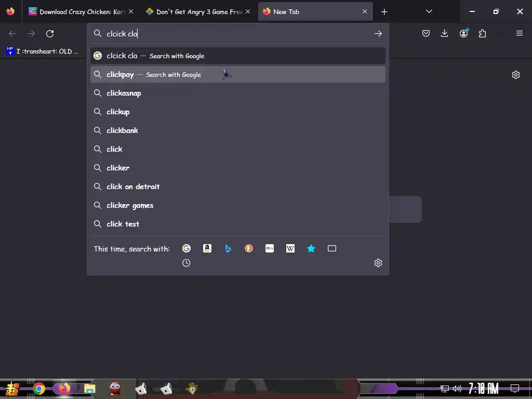Image resolution: width=532 pixels, height=399 pixels.
Task: Open the notification center icon
Action: click(x=515, y=388)
